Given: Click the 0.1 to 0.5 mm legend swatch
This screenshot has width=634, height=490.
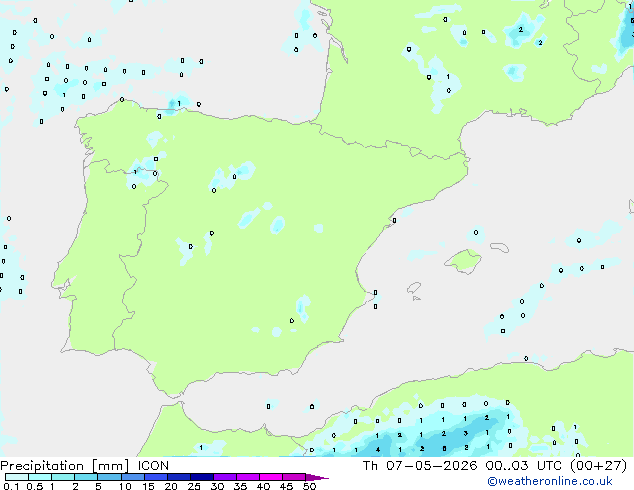Looking at the screenshot, I should point(17,477).
